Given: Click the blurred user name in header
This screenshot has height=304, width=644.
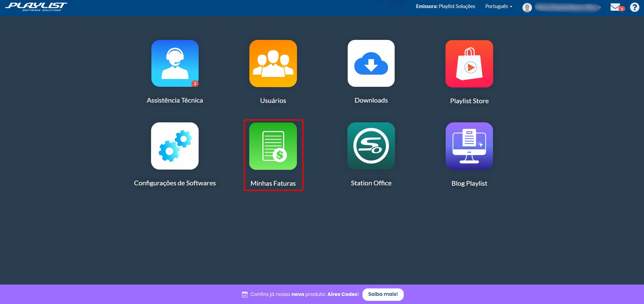Looking at the screenshot, I should click(x=568, y=7).
